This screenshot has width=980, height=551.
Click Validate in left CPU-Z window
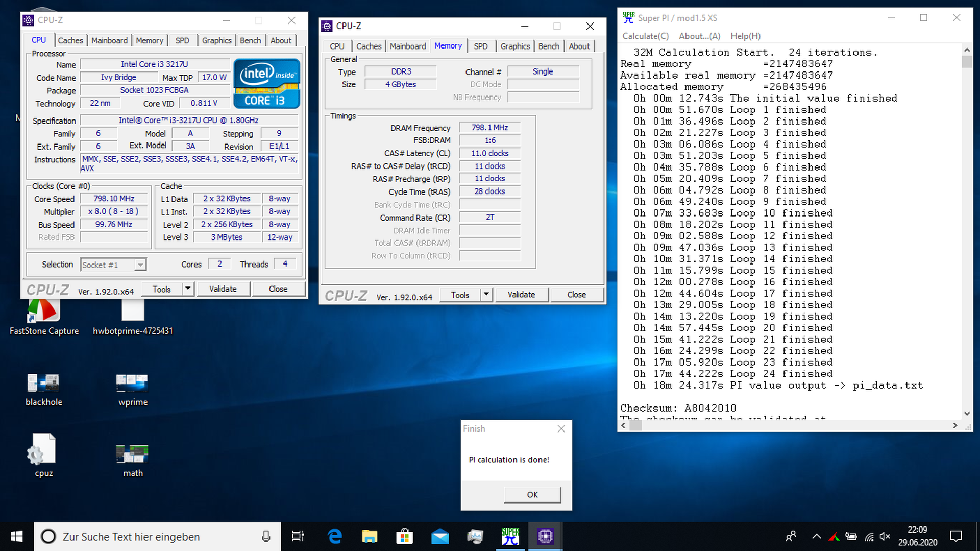223,289
